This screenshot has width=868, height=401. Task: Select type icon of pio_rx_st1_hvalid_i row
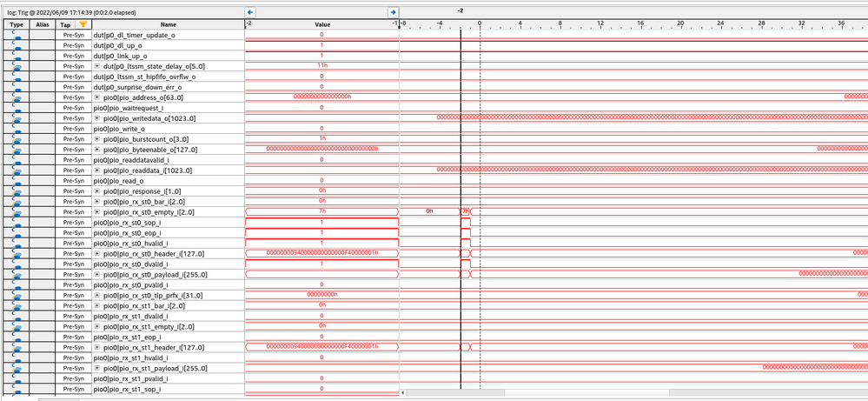17,358
